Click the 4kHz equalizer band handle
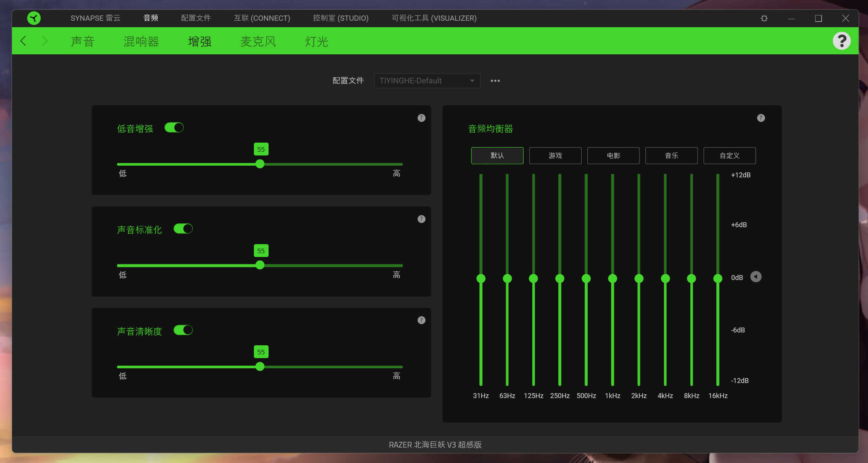The width and height of the screenshot is (868, 463). [x=665, y=278]
